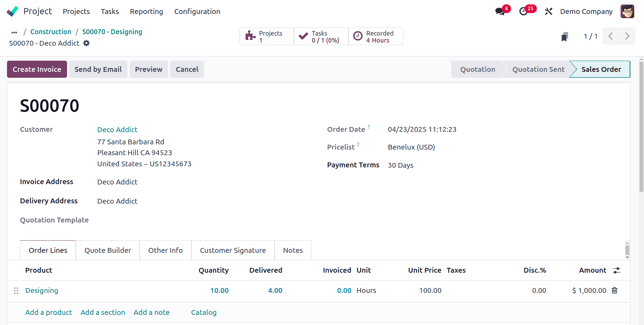Screen dimensions: 644x325
Task: Click the Order Date value
Action: [x=422, y=129]
